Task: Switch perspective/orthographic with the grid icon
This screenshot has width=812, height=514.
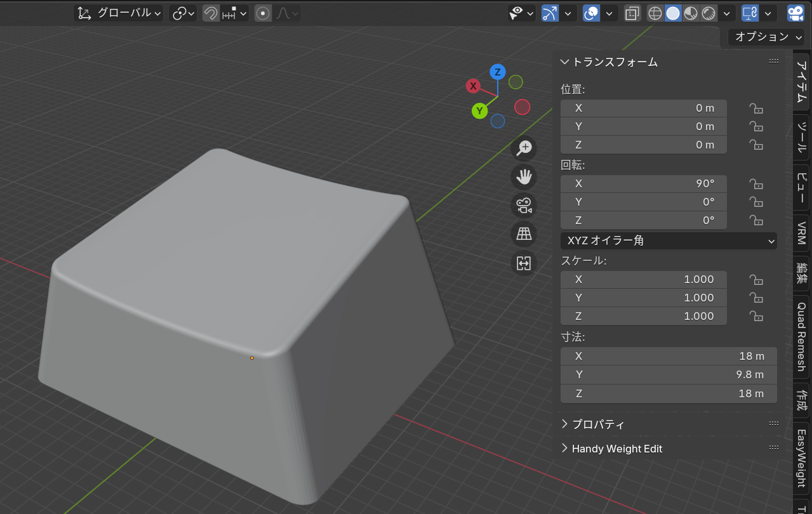Action: coord(524,234)
